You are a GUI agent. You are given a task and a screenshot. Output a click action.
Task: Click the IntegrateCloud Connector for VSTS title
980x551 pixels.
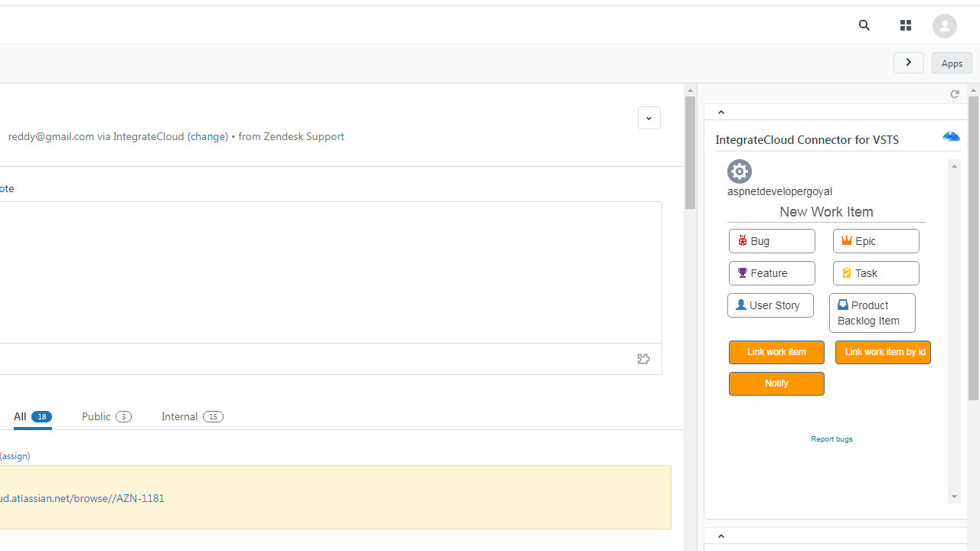tap(807, 140)
